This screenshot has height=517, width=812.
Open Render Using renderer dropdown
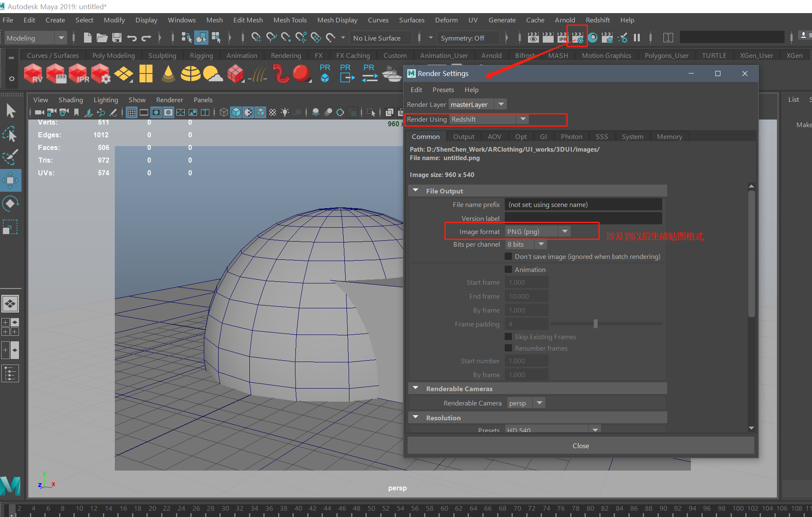(489, 120)
